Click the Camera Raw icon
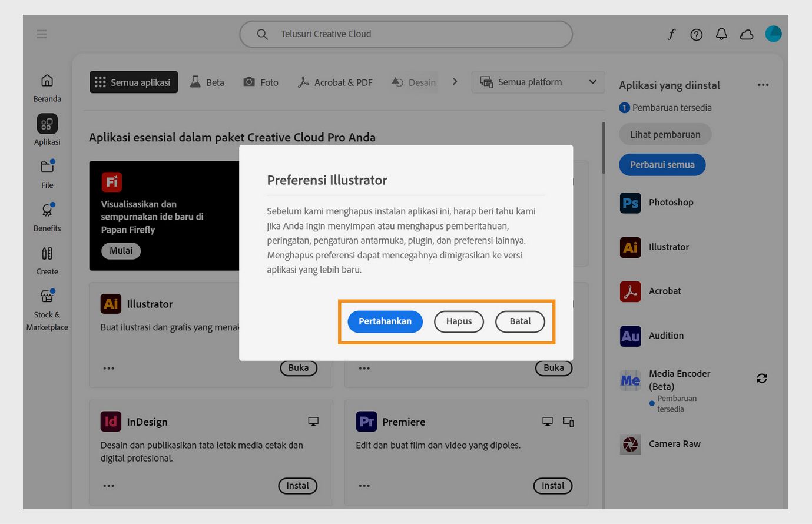Viewport: 812px width, 524px height. [631, 444]
